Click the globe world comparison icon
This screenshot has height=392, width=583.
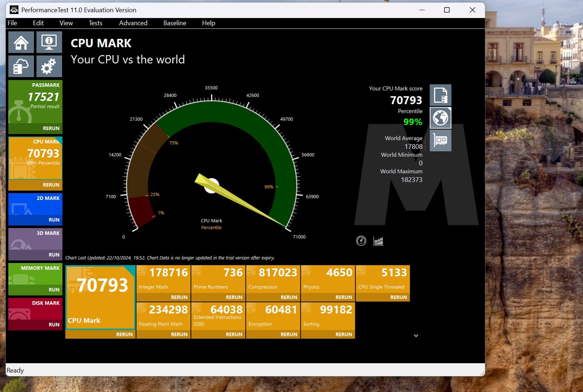[440, 118]
